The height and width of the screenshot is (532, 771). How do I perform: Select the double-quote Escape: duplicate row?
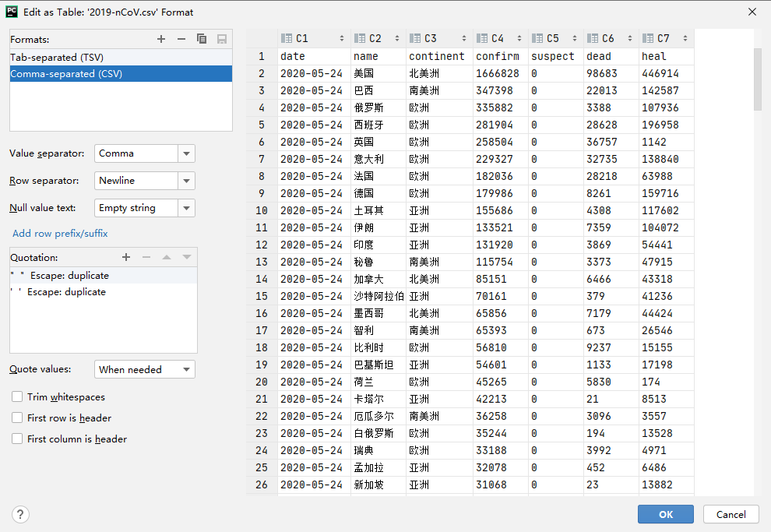pyautogui.click(x=104, y=275)
